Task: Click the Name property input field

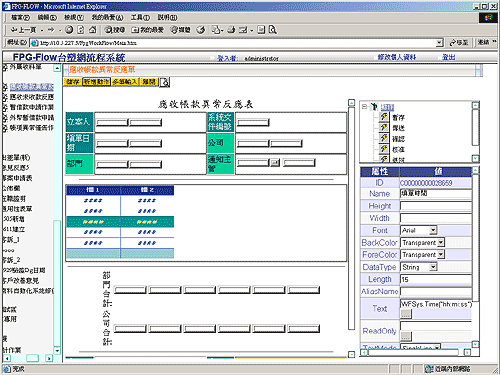Action: pyautogui.click(x=436, y=193)
